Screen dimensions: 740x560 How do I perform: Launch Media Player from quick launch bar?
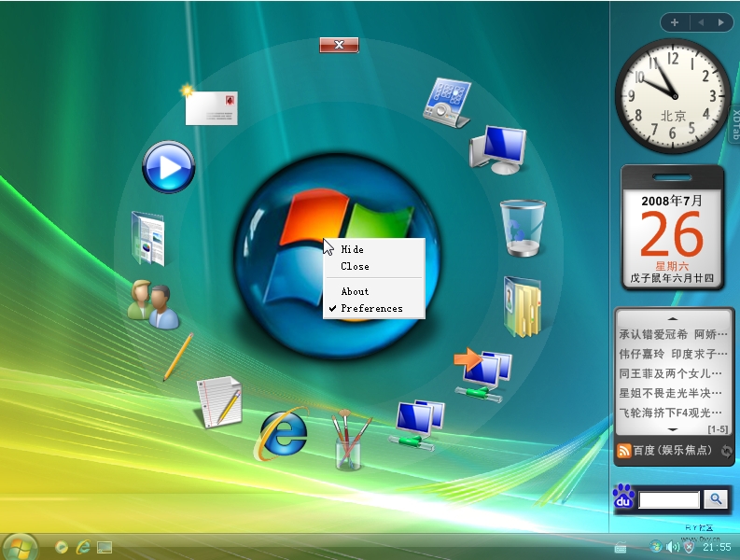pyautogui.click(x=61, y=547)
